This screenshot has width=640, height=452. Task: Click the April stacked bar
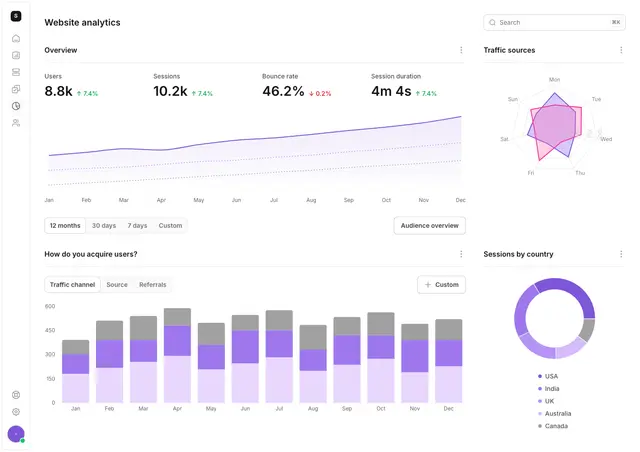[177, 355]
